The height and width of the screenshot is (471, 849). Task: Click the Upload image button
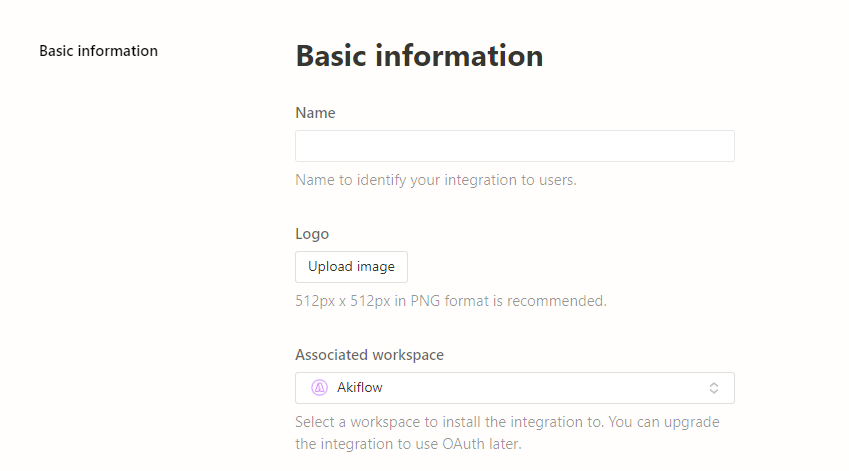[351, 267]
